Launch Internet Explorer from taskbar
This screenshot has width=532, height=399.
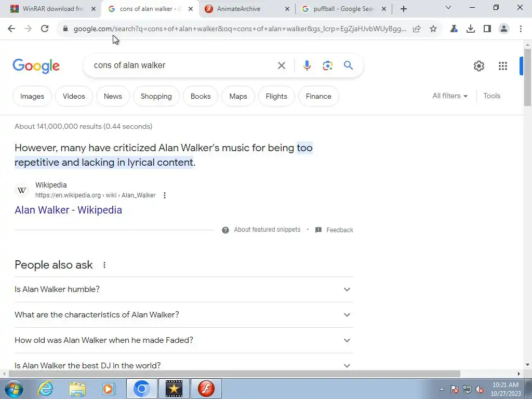click(x=46, y=389)
